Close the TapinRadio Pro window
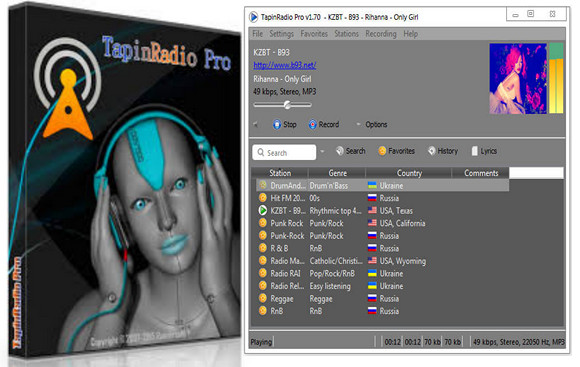This screenshot has width=580, height=367. (x=552, y=14)
